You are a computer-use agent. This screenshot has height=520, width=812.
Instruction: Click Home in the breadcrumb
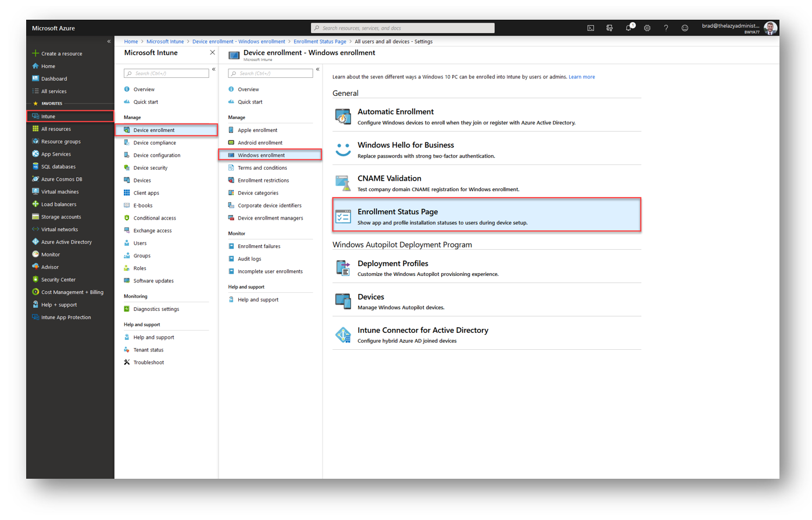coord(131,41)
